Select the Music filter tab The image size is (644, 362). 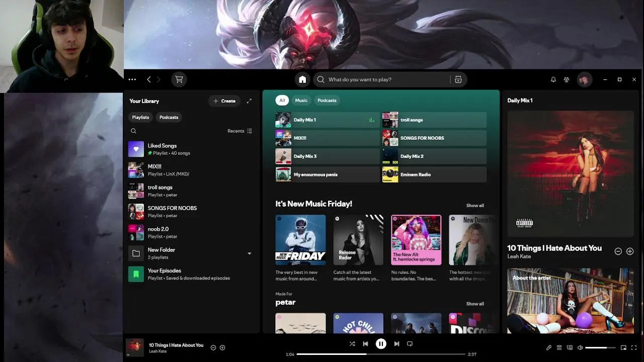[301, 101]
